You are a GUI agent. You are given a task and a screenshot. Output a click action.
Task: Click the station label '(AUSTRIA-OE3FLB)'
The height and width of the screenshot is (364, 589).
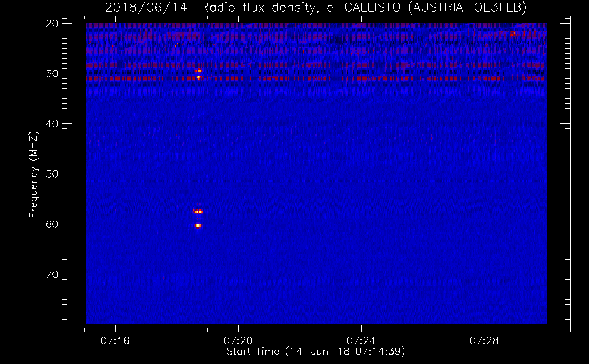point(467,7)
